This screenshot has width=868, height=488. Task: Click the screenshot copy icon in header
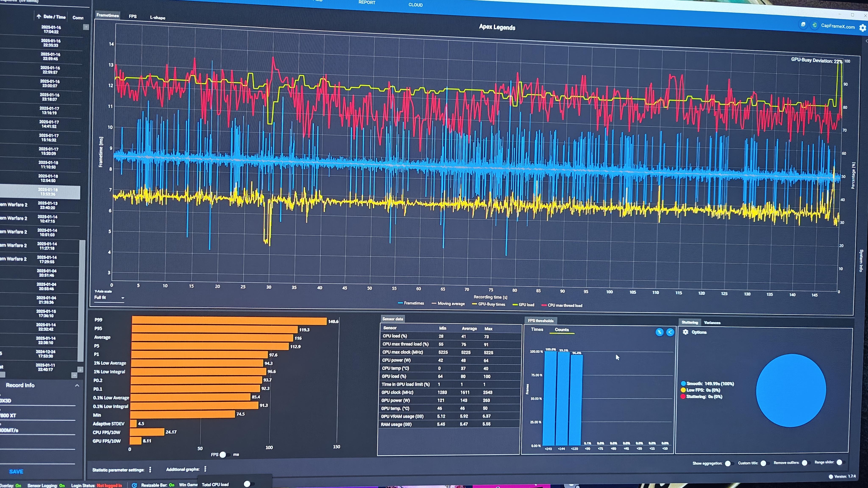pos(803,25)
